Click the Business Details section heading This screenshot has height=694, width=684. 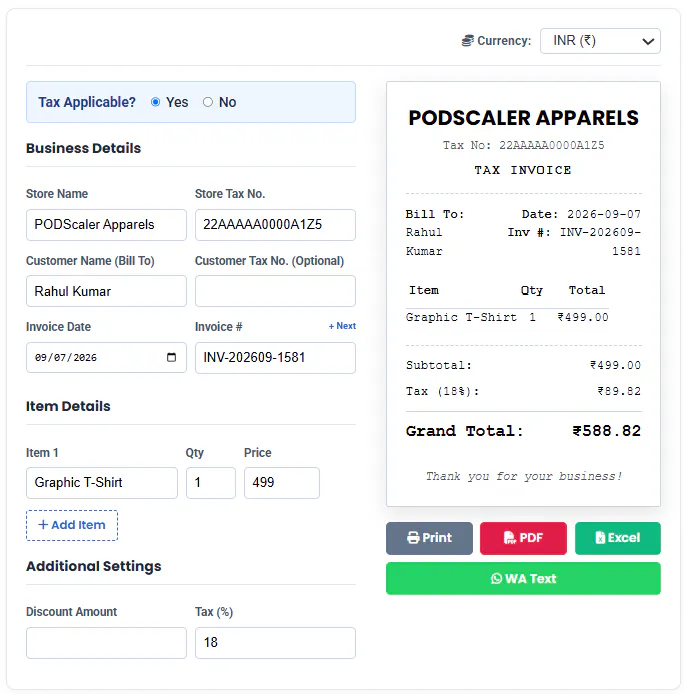[83, 148]
